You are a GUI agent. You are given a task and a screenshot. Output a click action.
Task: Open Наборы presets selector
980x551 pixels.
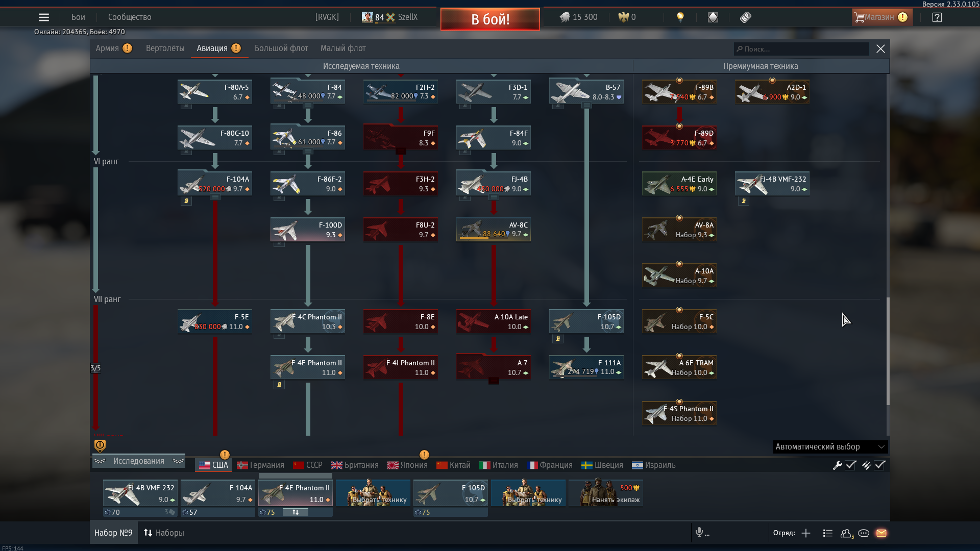pos(164,533)
